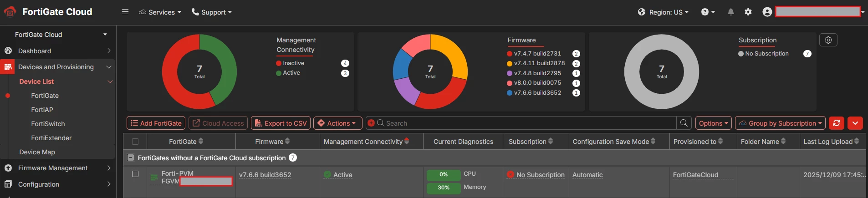Screen dimensions: 868x198
Task: Open the Region: US dropdown
Action: click(664, 12)
